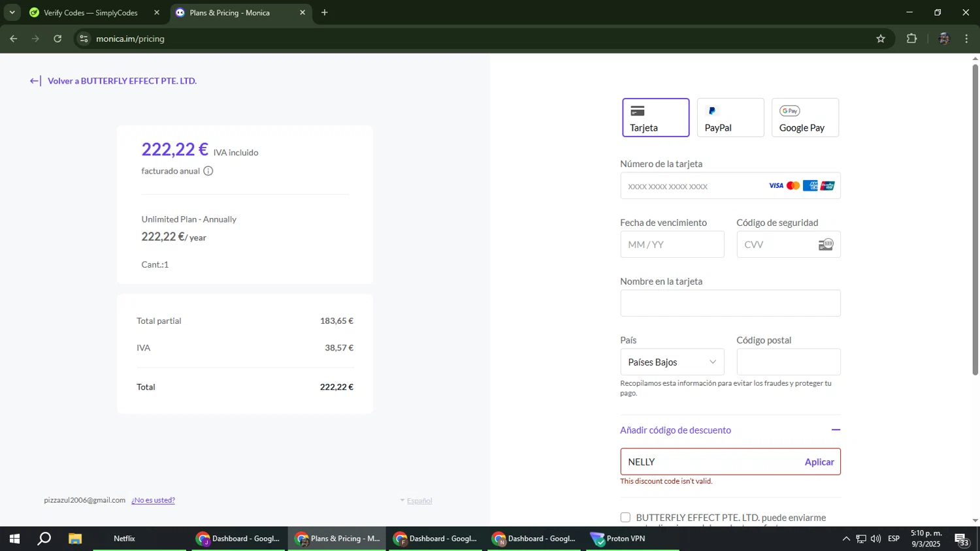Open a new browser tab
The height and width of the screenshot is (551, 980).
click(325, 12)
